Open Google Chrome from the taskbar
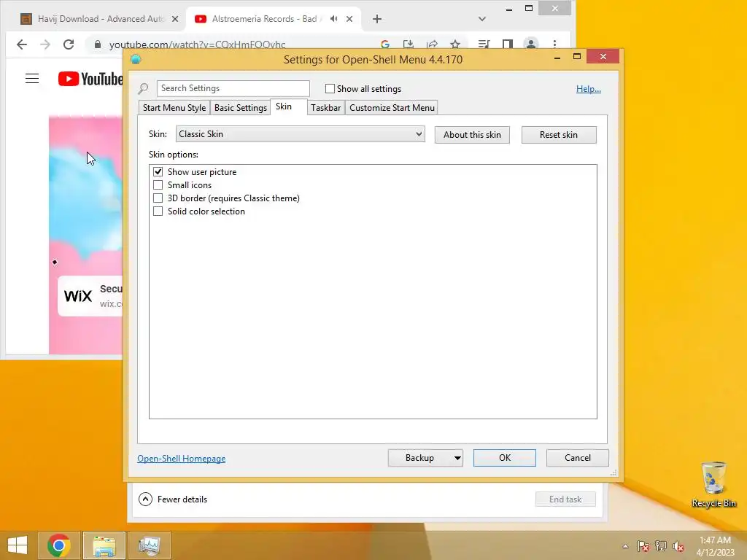The width and height of the screenshot is (747, 560). [58, 545]
